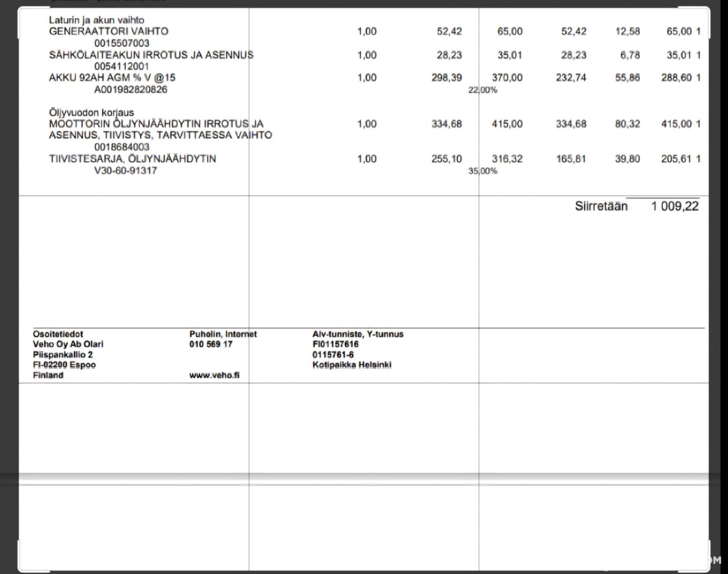Click the Veho Oy Ab Olari company name
The image size is (728, 574).
pyautogui.click(x=68, y=344)
